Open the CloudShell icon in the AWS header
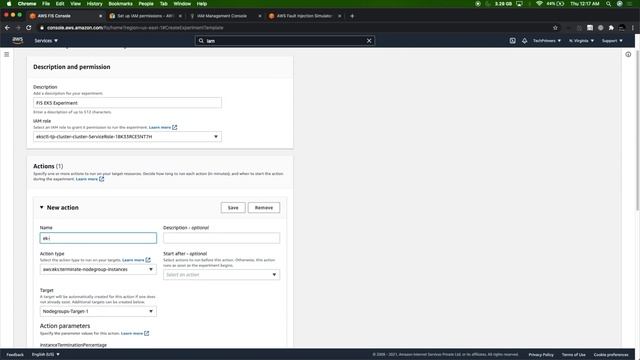This screenshot has height=360, width=640. [x=512, y=40]
